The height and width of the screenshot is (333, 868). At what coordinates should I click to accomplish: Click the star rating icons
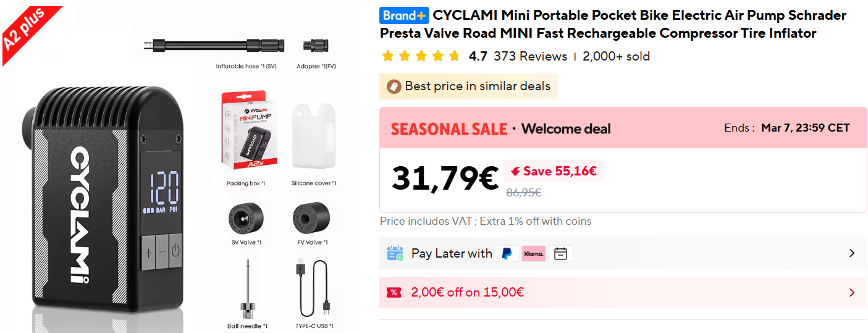421,57
